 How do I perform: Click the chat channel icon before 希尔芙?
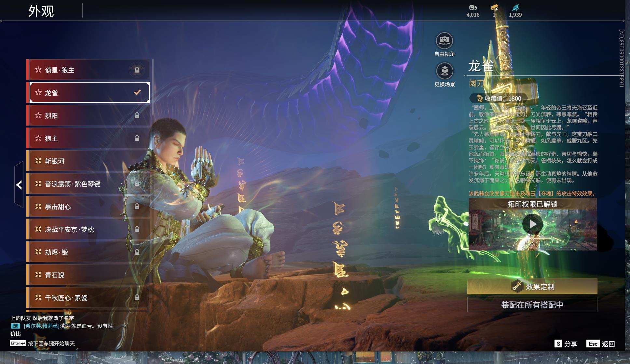15,326
